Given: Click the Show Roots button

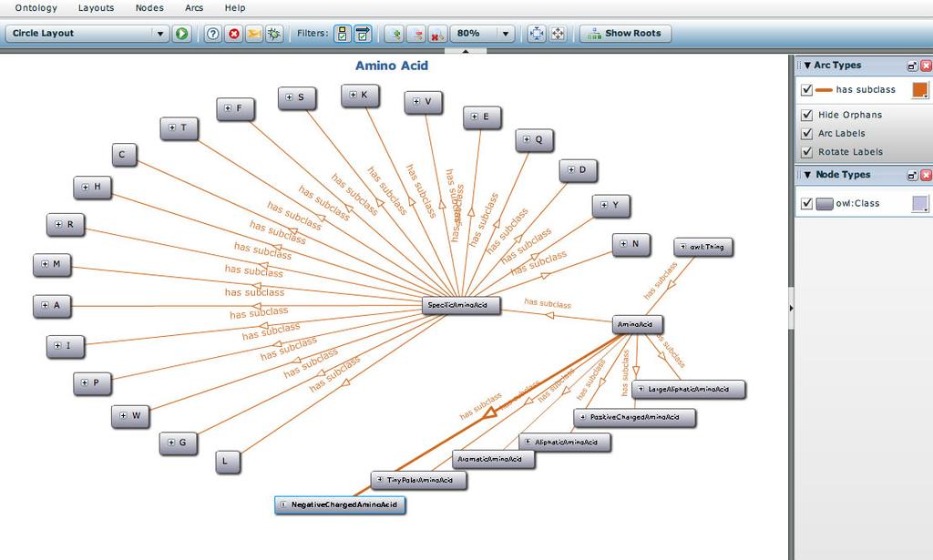Looking at the screenshot, I should [x=625, y=34].
